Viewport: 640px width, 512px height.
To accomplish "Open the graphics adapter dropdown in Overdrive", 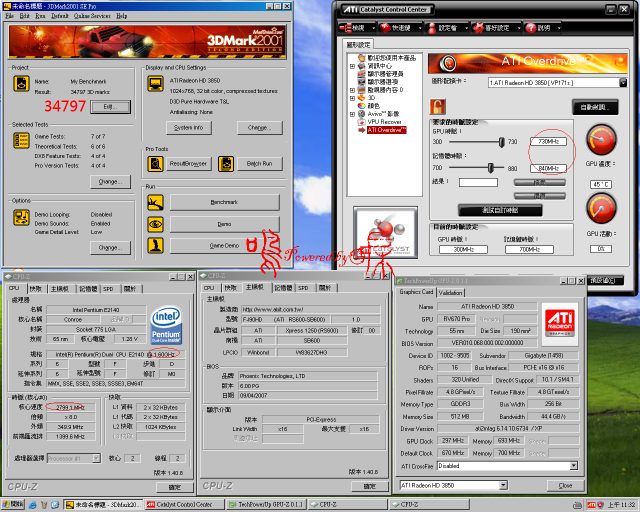I will click(623, 82).
